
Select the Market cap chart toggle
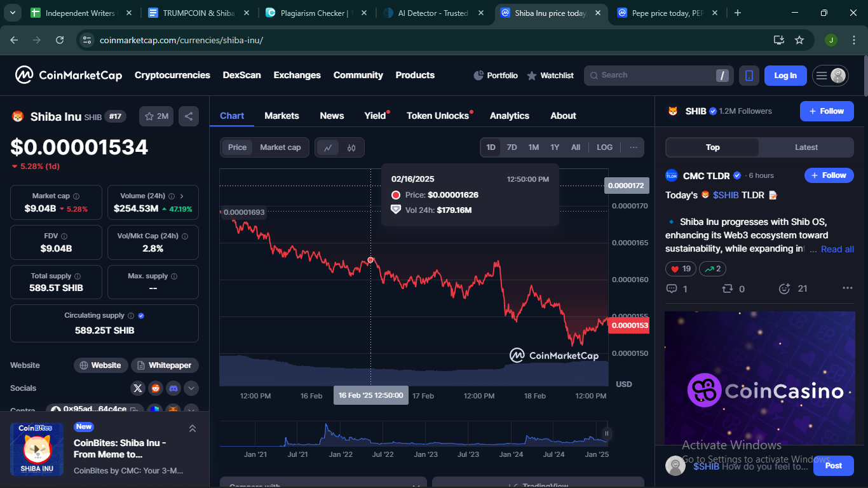pyautogui.click(x=280, y=147)
